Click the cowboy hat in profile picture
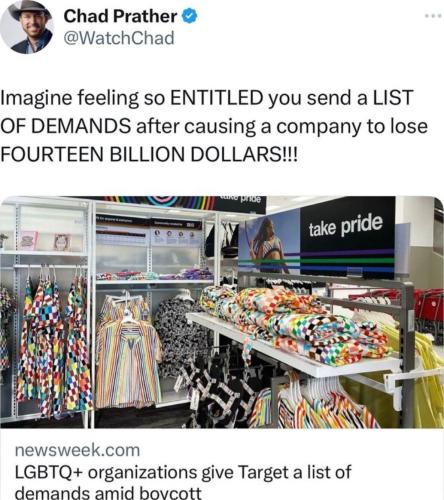This screenshot has width=444, height=500. point(29,8)
